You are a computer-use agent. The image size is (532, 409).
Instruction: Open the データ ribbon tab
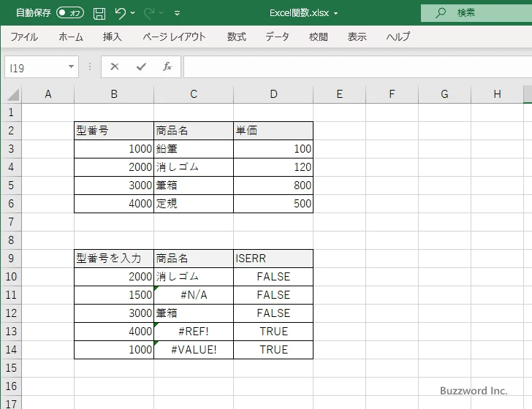277,37
